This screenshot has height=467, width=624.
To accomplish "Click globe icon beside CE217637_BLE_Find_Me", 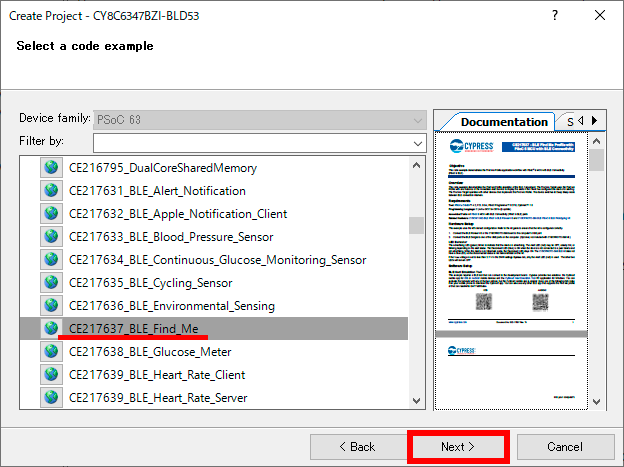I will tap(51, 328).
